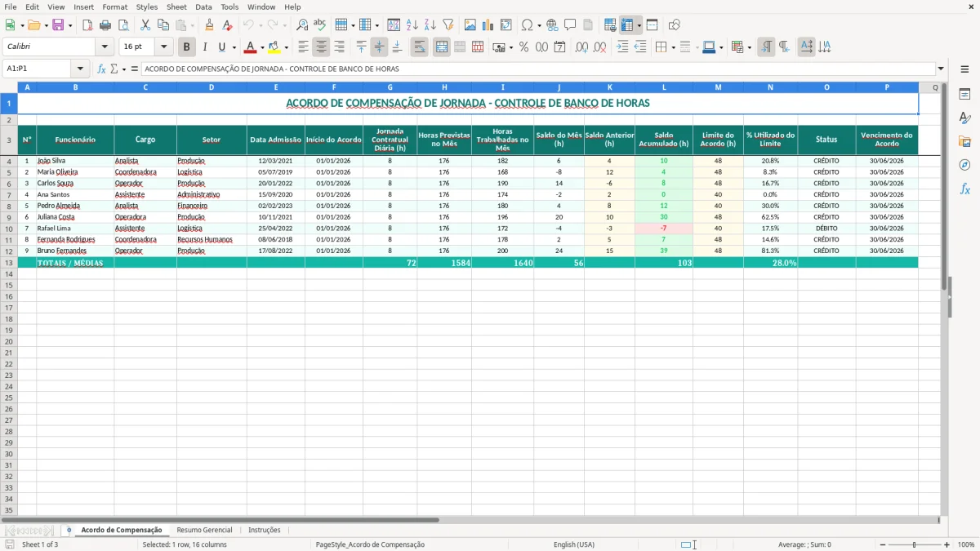
Task: Open the Font Color dropdown arrow
Action: 261,47
